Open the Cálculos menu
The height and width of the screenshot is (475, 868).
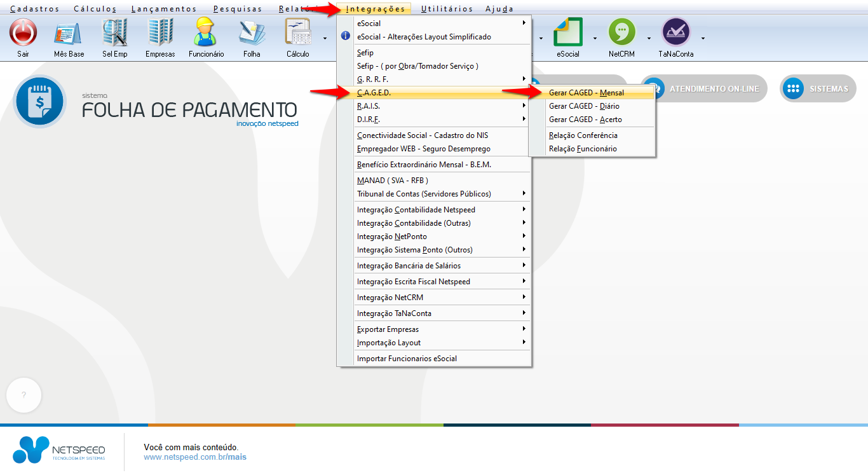click(x=95, y=9)
